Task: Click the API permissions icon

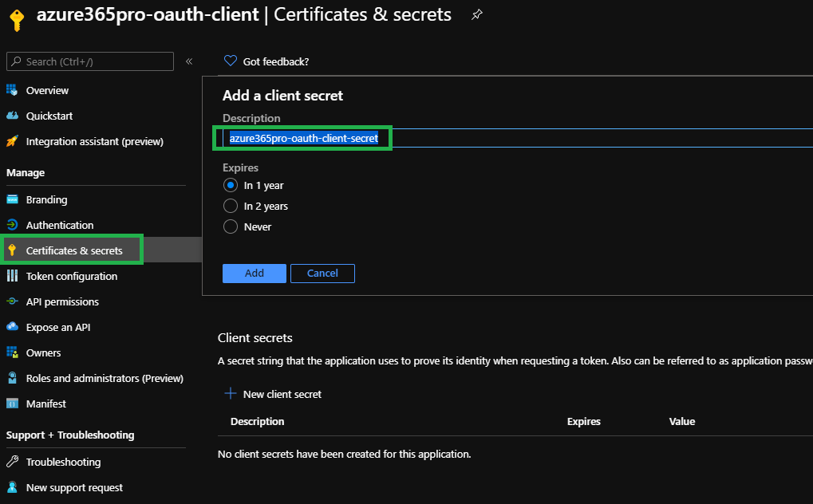Action: click(x=12, y=301)
